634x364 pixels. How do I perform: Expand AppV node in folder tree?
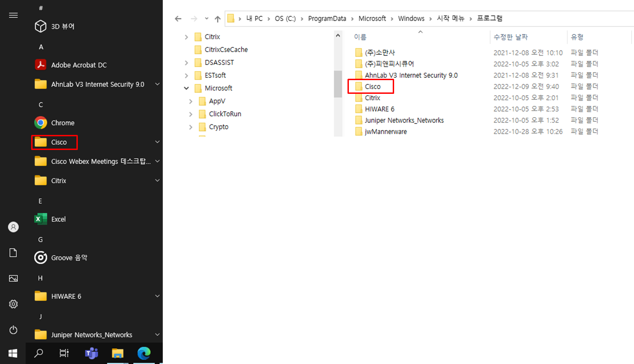pyautogui.click(x=191, y=101)
